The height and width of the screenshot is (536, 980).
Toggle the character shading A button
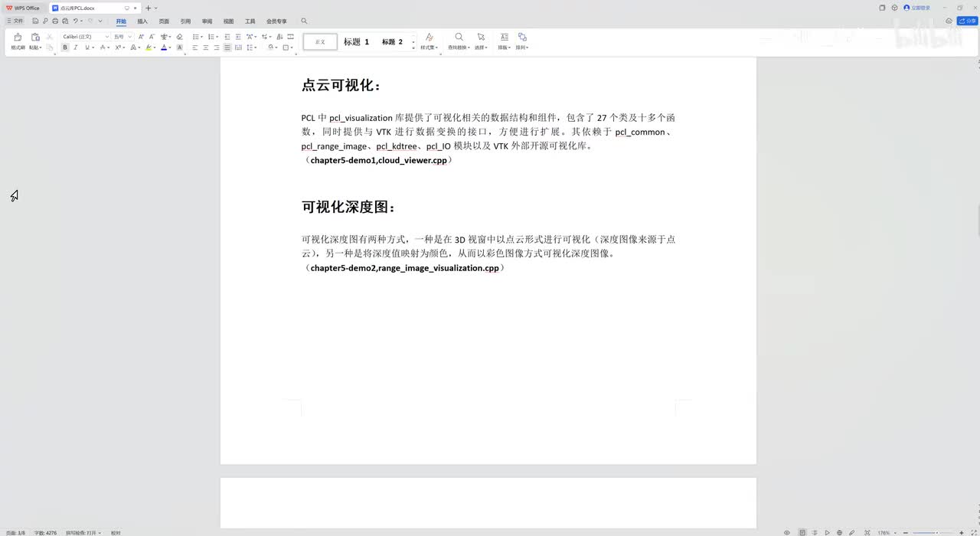[x=180, y=47]
